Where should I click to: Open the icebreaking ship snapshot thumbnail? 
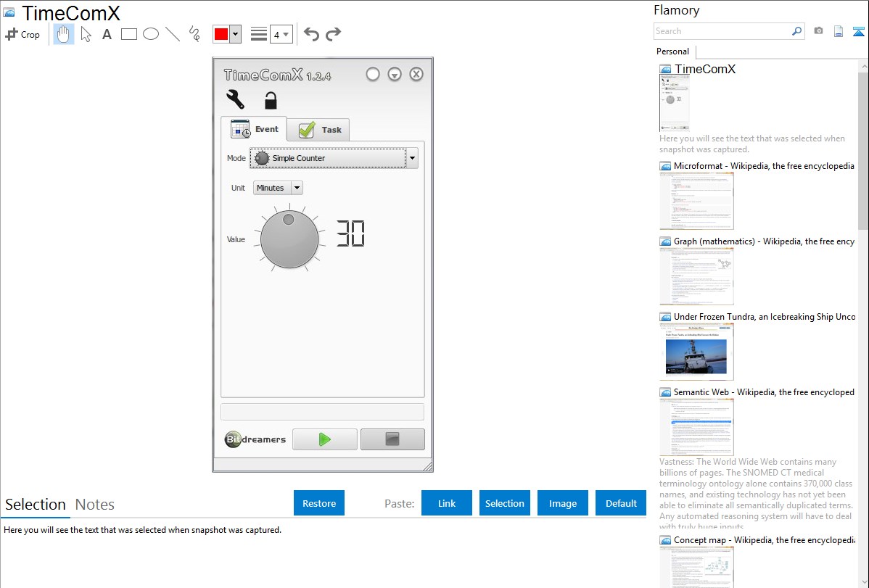696,352
